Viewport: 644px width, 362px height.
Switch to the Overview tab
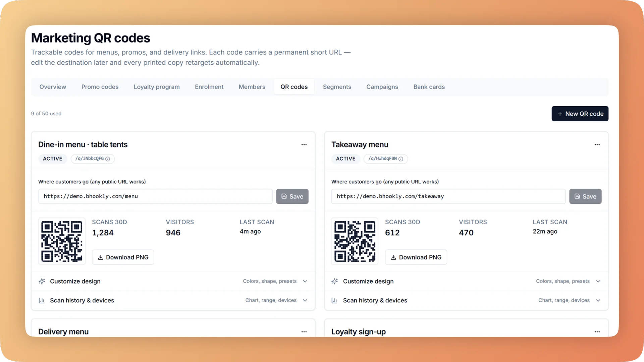[x=53, y=87]
